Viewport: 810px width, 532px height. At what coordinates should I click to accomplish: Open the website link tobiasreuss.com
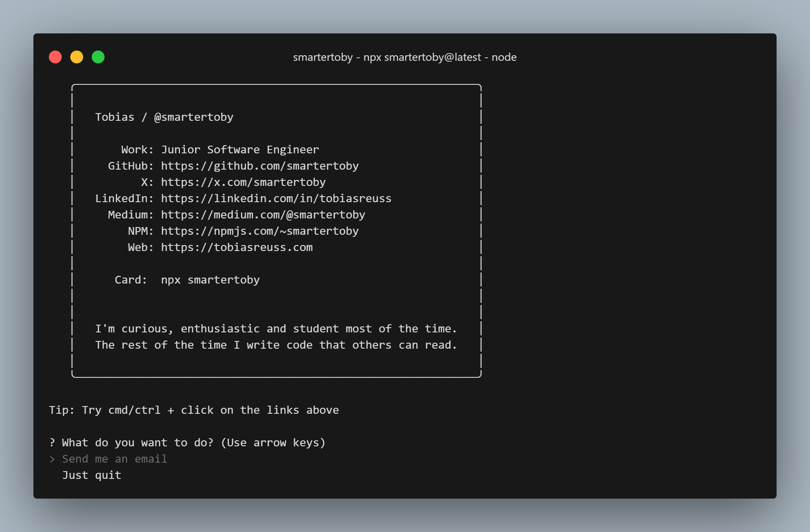click(237, 248)
